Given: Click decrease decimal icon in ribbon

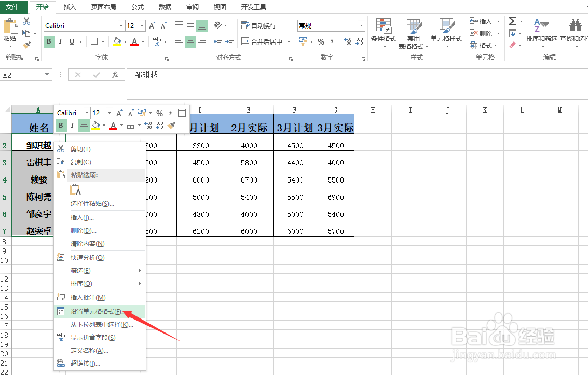Looking at the screenshot, I should coord(359,41).
